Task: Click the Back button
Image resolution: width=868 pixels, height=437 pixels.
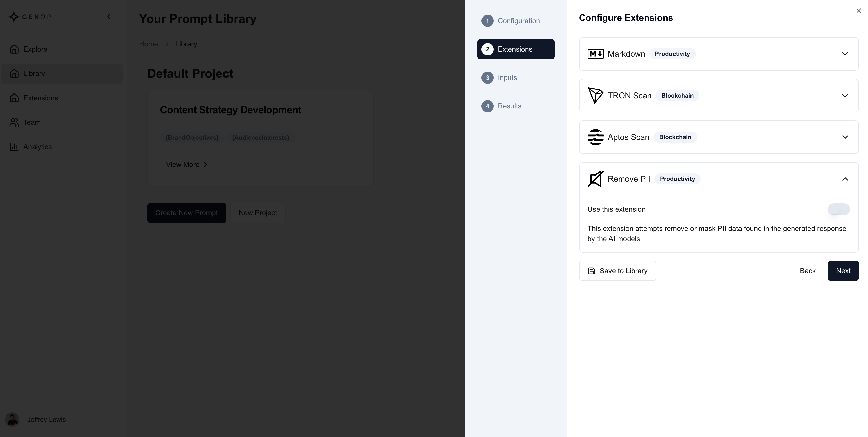Action: click(x=807, y=271)
